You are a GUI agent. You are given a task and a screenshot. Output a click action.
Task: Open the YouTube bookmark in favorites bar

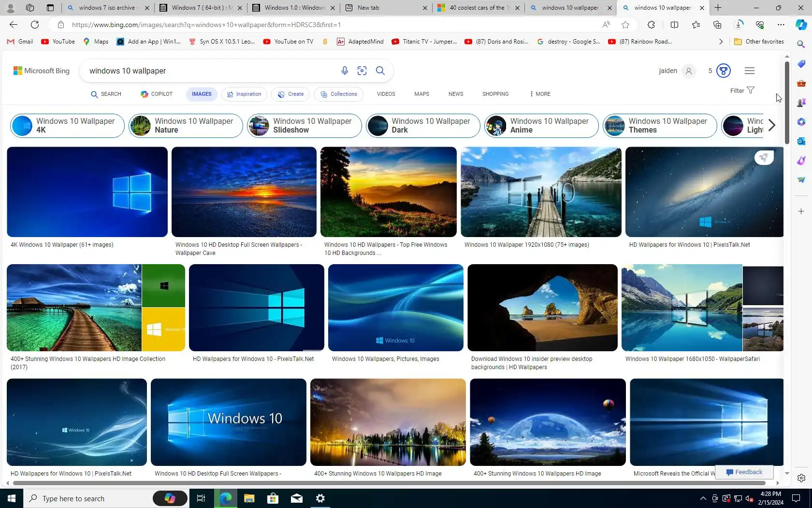(58, 42)
